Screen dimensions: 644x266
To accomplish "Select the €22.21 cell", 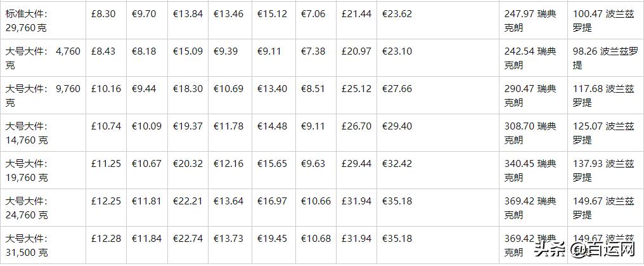I will click(188, 201).
